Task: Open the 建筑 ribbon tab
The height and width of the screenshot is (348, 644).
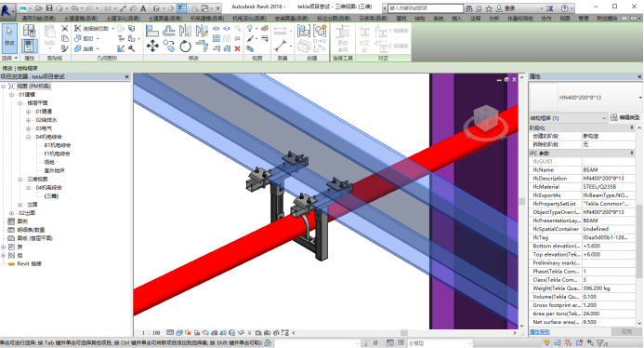Action: 401,18
